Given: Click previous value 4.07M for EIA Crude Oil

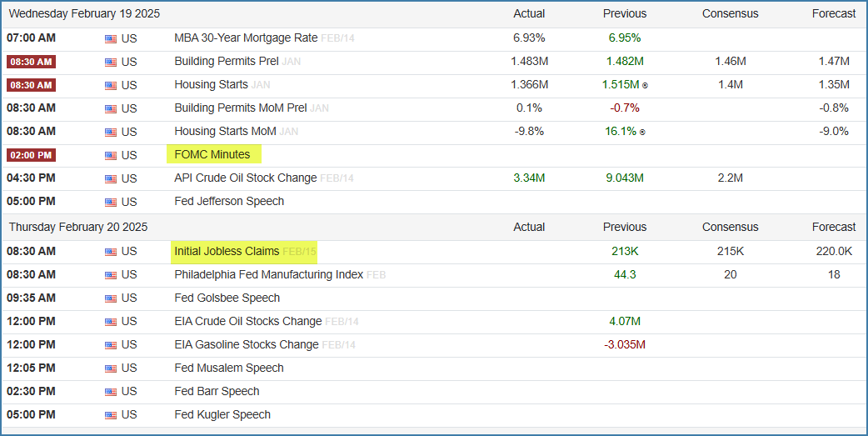Looking at the screenshot, I should [x=625, y=321].
